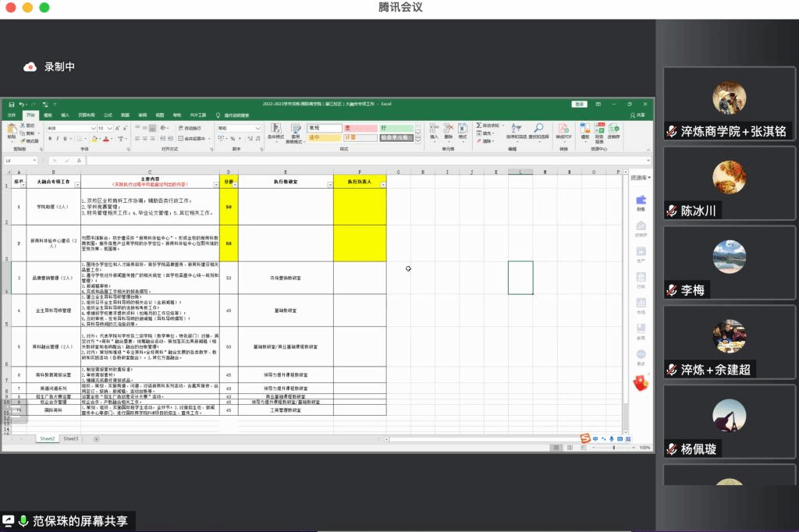Select the green 好 cell style swatch
Image resolution: width=799 pixels, height=532 pixels.
(397, 128)
